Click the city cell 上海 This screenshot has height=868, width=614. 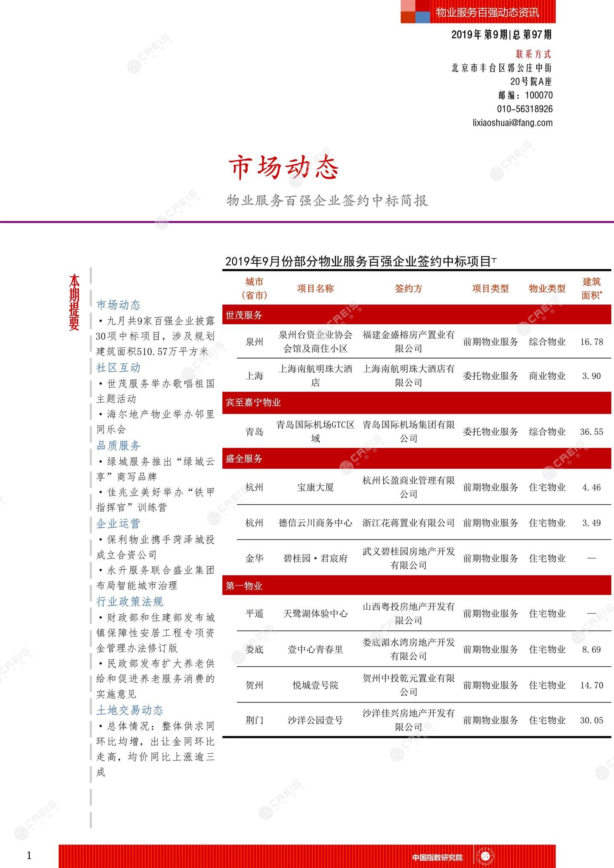click(x=254, y=376)
